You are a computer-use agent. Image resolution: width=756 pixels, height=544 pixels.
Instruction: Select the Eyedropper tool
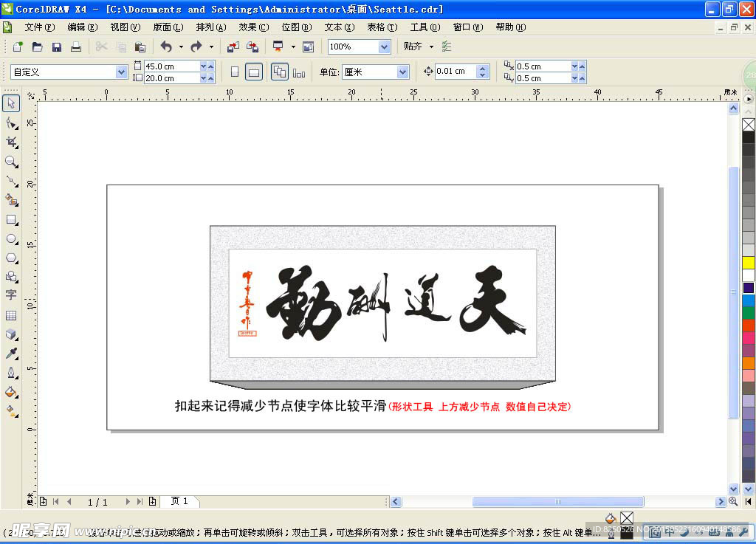pos(11,354)
